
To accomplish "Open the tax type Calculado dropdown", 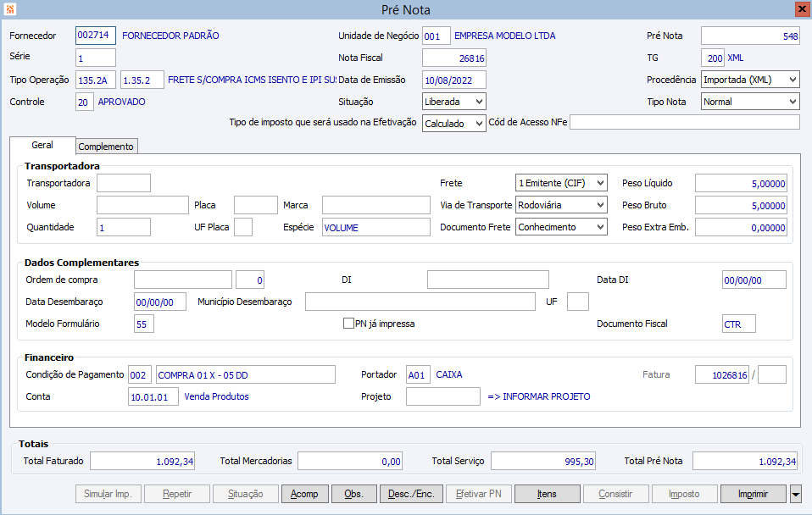I will pyautogui.click(x=479, y=124).
